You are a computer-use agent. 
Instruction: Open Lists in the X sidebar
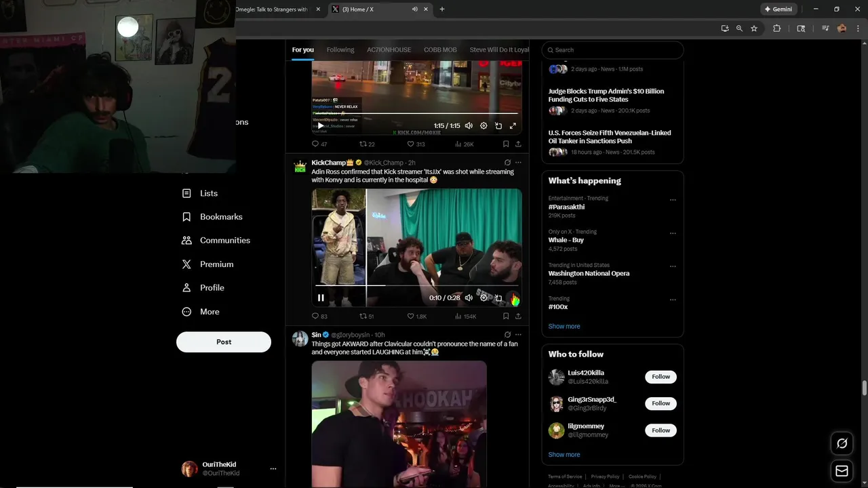tap(200, 193)
